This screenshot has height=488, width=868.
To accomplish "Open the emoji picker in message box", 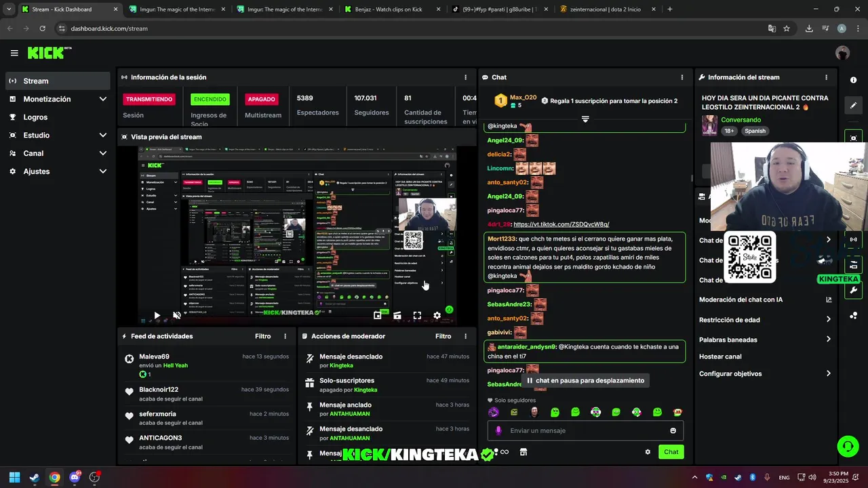I will [x=673, y=430].
